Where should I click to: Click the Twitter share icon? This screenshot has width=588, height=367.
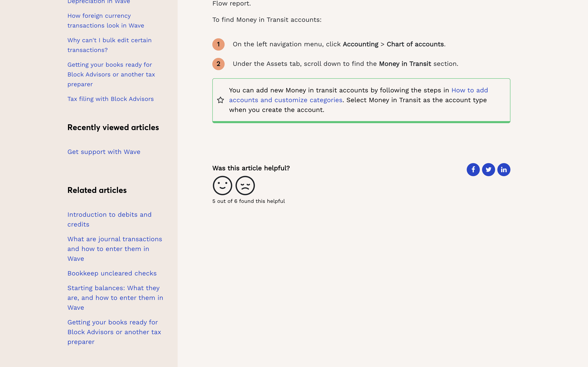pyautogui.click(x=488, y=170)
